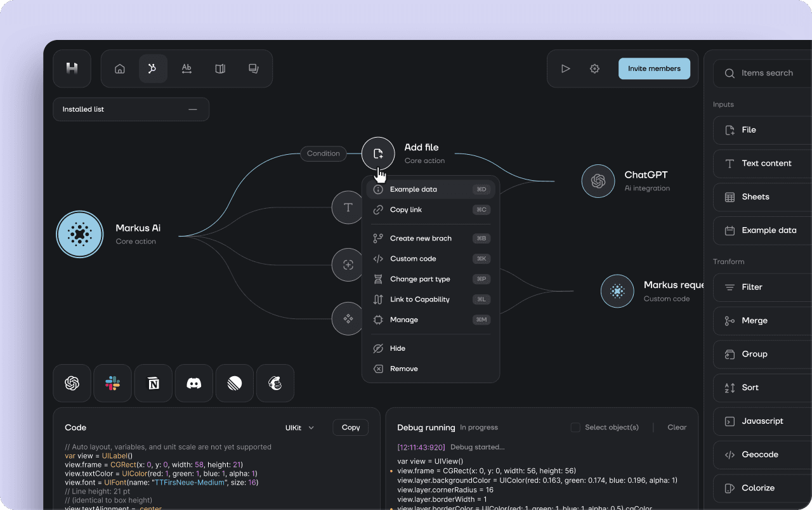Click the In progress status text
The image size is (812, 510).
coord(479,428)
